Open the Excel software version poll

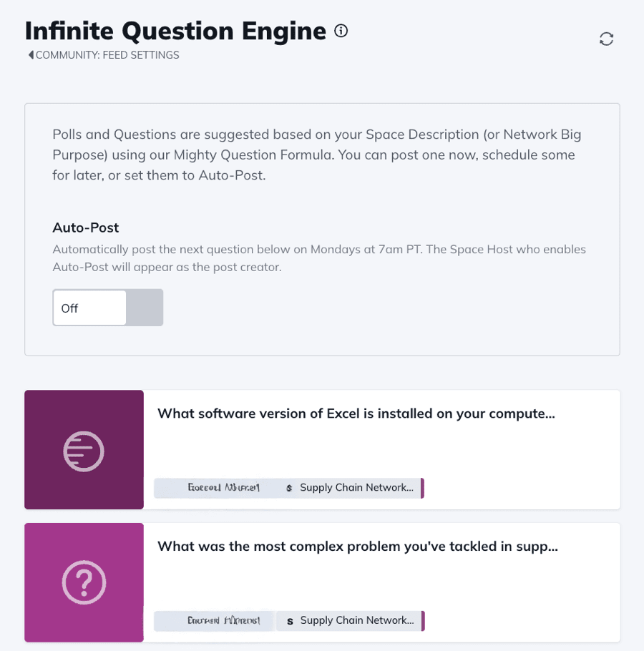tap(356, 413)
